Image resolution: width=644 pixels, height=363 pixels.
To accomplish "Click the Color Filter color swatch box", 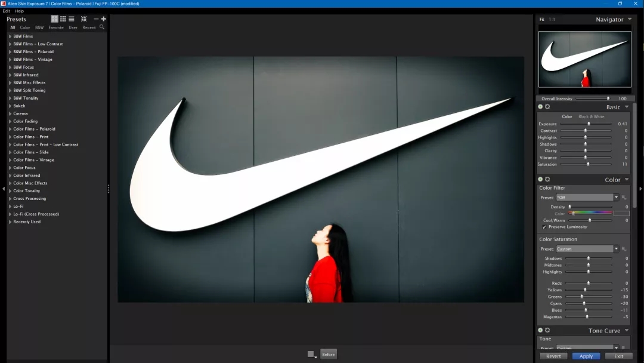I will tap(621, 213).
